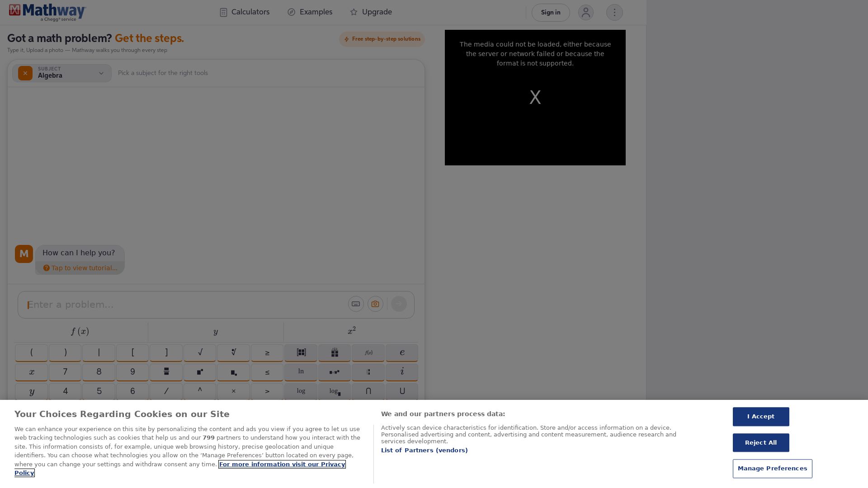Insert the less-than-or-equal symbol
The image size is (868, 488).
(267, 372)
